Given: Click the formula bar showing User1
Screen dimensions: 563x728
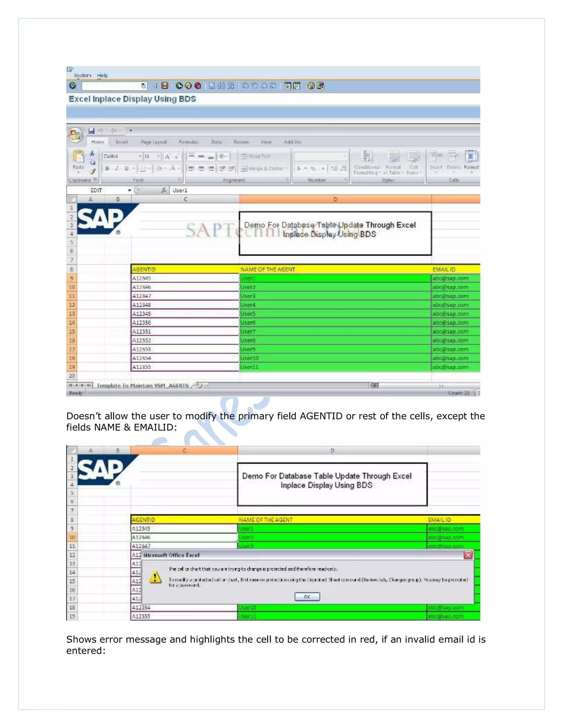Looking at the screenshot, I should tap(325, 190).
